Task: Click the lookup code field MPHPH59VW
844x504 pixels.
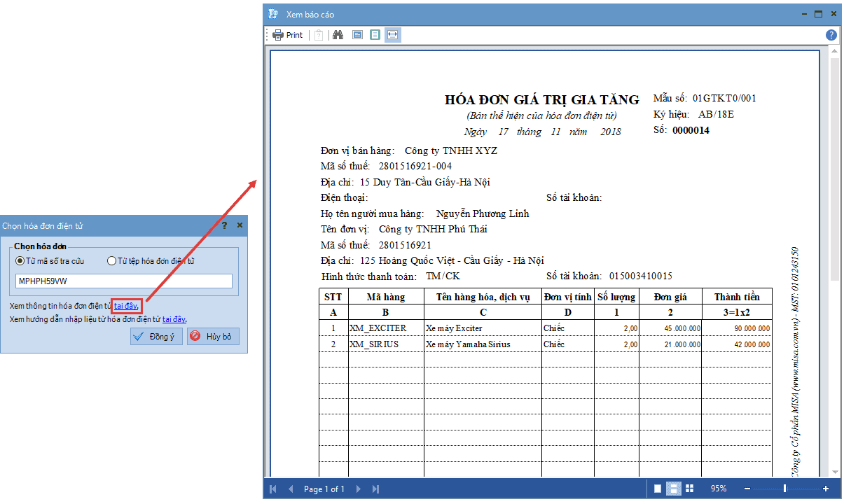Action: [x=124, y=281]
